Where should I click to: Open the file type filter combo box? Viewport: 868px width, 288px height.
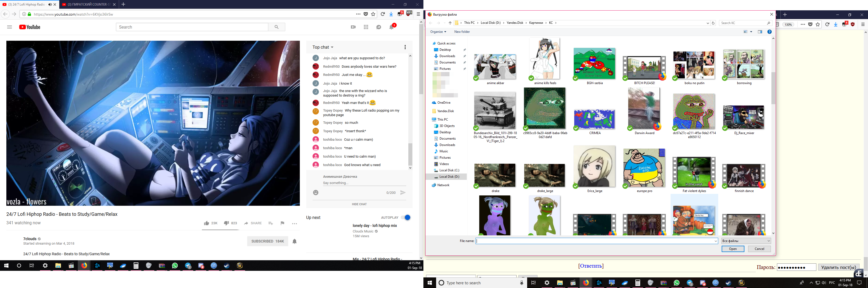click(746, 241)
